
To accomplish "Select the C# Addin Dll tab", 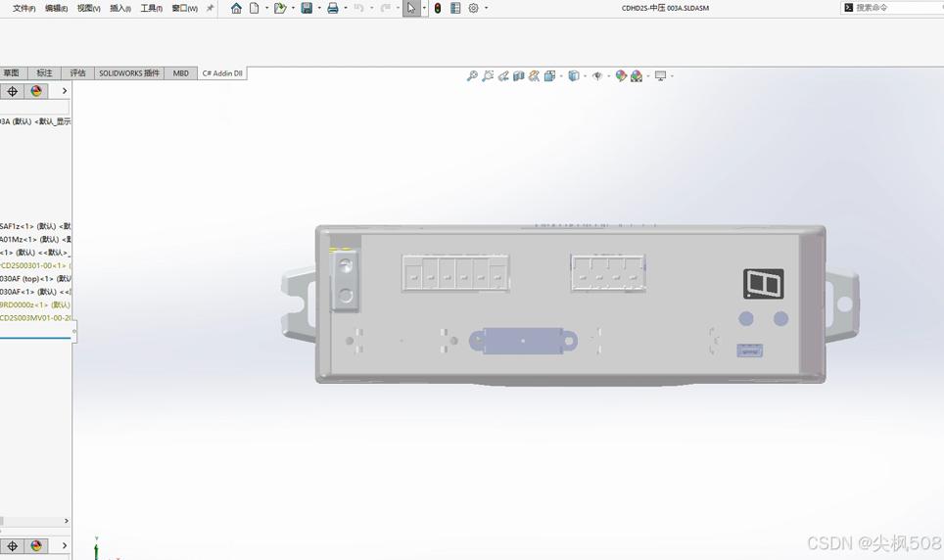I will 222,72.
